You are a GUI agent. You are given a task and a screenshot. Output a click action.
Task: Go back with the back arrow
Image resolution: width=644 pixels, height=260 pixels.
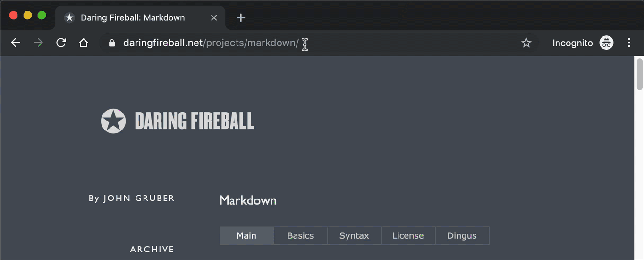(16, 43)
